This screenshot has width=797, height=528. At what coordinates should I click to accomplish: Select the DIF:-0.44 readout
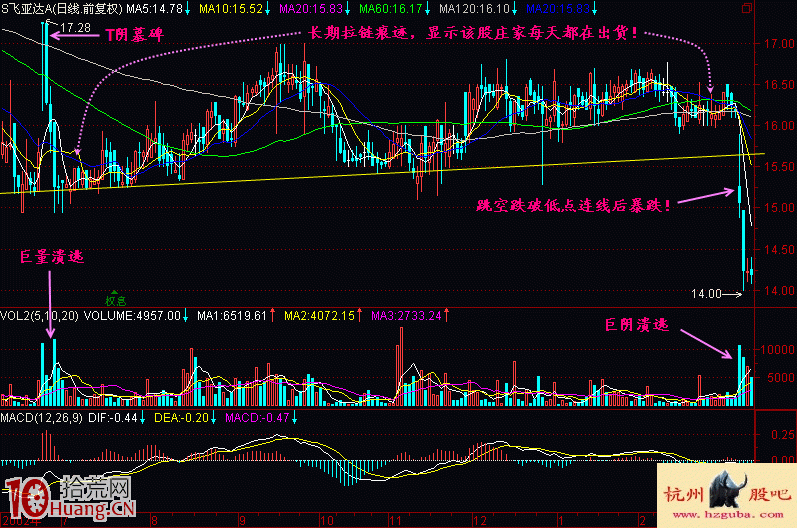pyautogui.click(x=113, y=418)
